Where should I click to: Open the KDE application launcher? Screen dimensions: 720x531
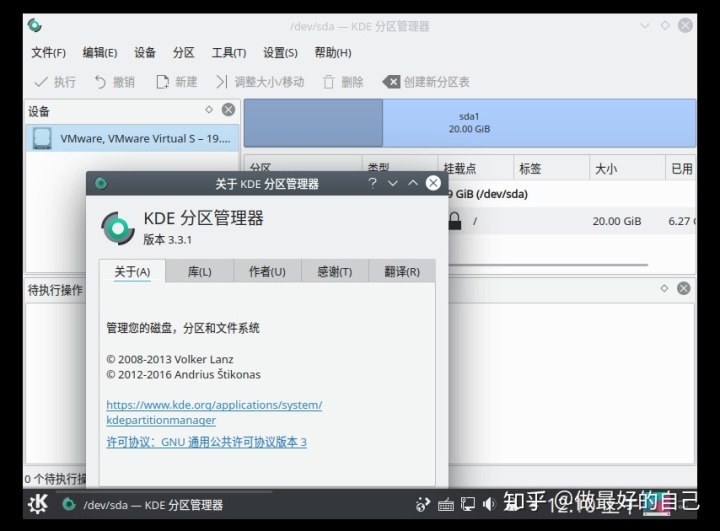tap(38, 504)
